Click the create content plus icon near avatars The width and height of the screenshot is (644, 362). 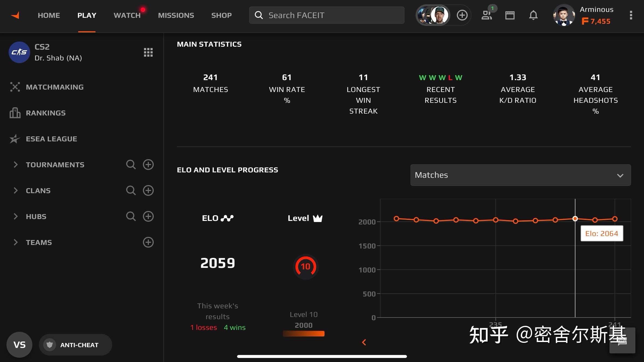click(x=462, y=15)
